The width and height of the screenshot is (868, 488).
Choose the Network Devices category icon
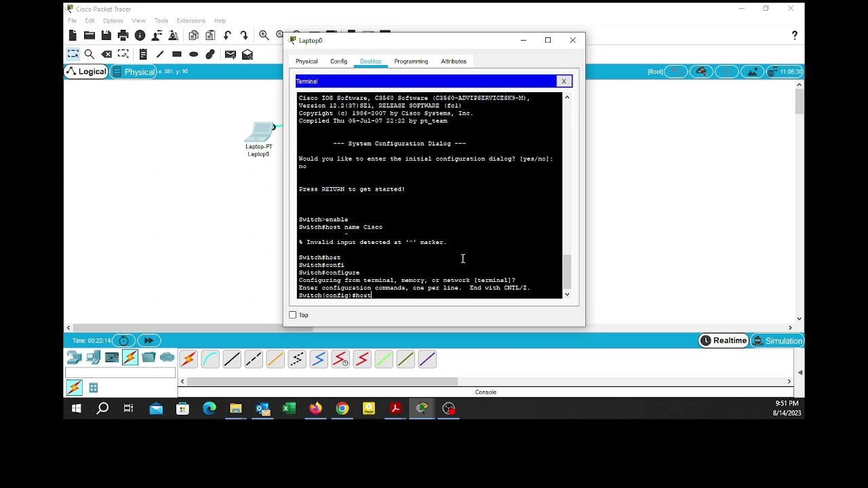74,357
